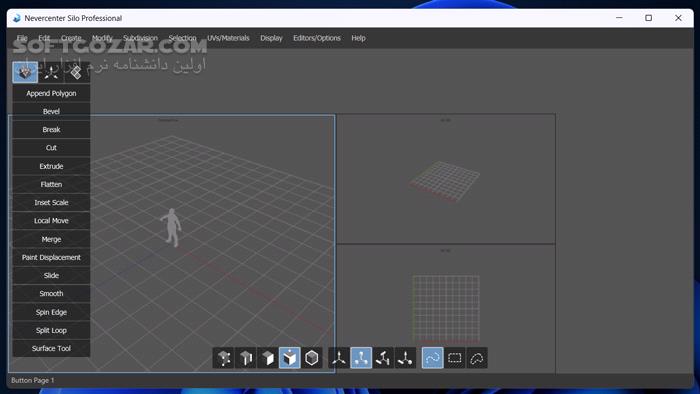Screen dimensions: 700x394
Task: Enable the rectangle area selection icon
Action: click(x=455, y=358)
